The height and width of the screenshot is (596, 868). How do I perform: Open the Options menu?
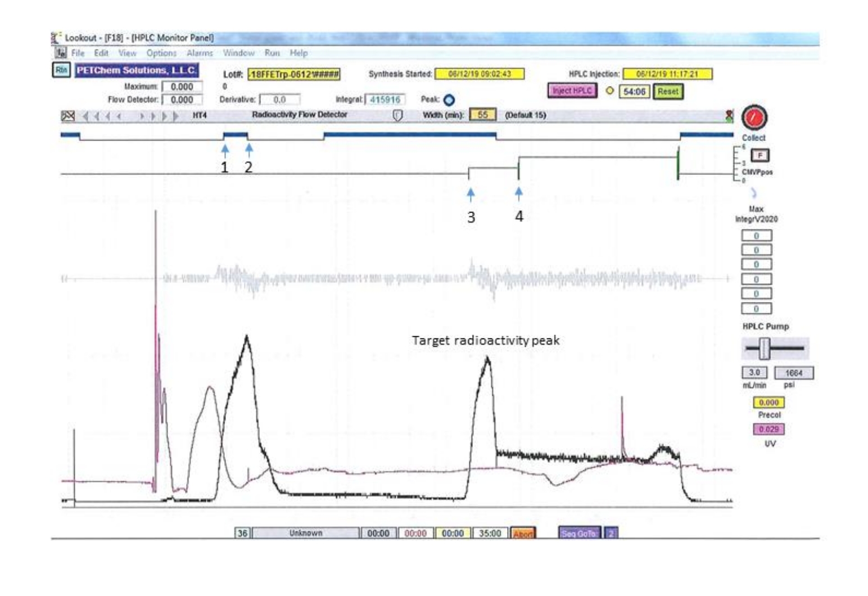pos(161,53)
